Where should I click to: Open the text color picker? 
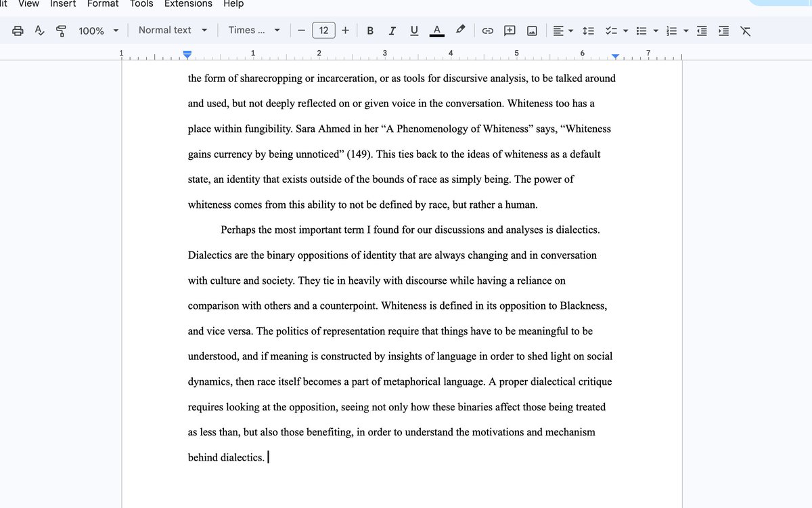coord(437,30)
